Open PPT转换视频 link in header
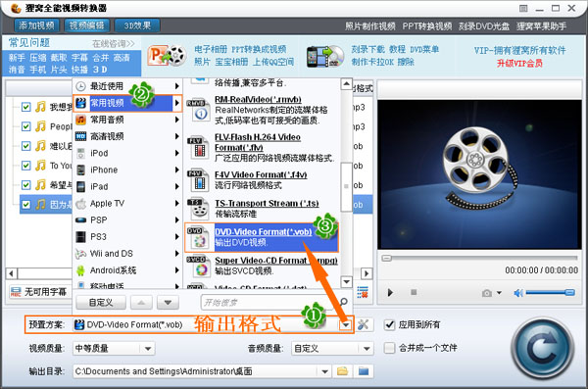Viewport: 588px width, 389px height. pos(427,26)
